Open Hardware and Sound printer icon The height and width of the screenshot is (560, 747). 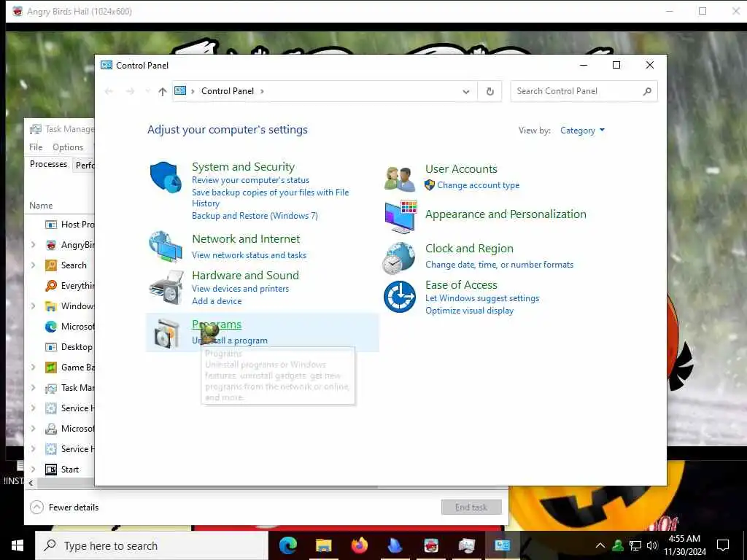pyautogui.click(x=166, y=287)
